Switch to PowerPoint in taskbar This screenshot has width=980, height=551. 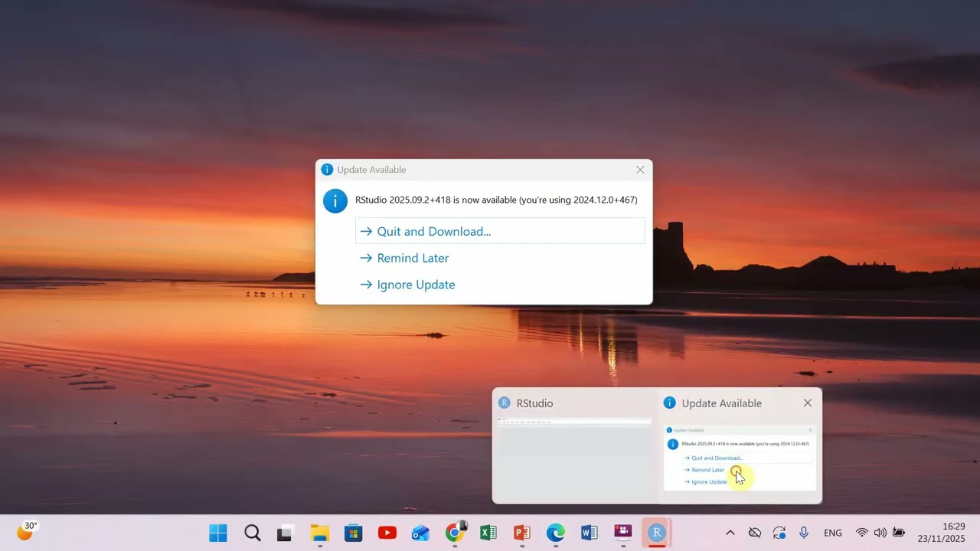click(522, 533)
